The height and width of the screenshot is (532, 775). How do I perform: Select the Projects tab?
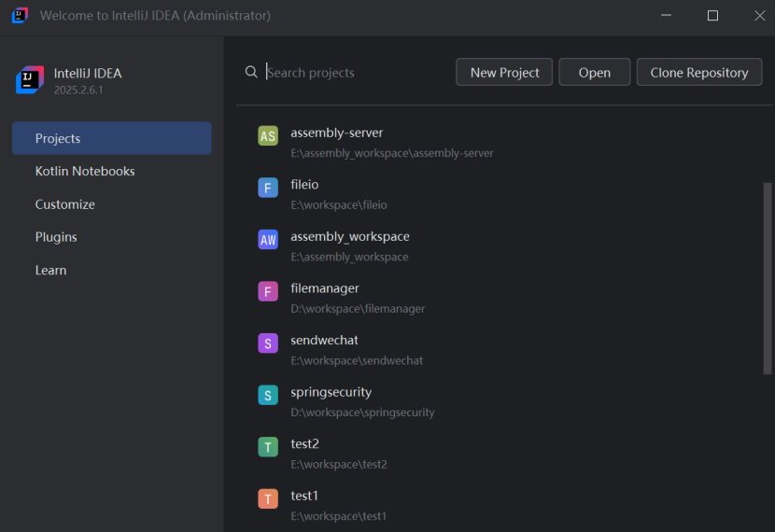click(112, 138)
